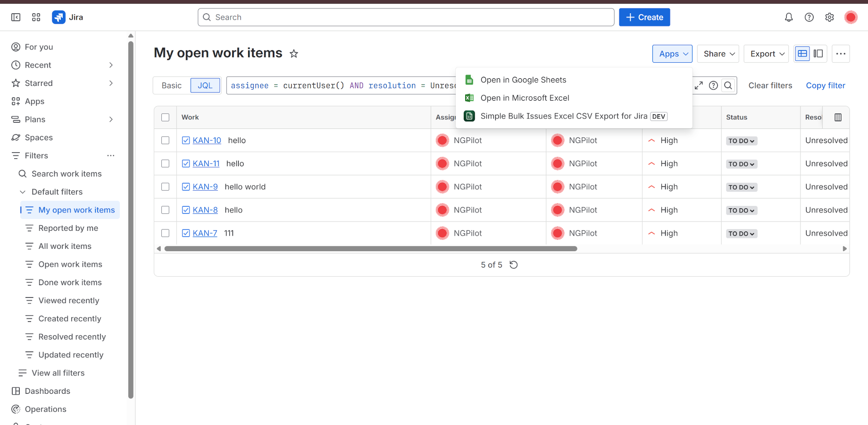Open column configuration icon in table header
Image resolution: width=868 pixels, height=425 pixels.
(838, 118)
